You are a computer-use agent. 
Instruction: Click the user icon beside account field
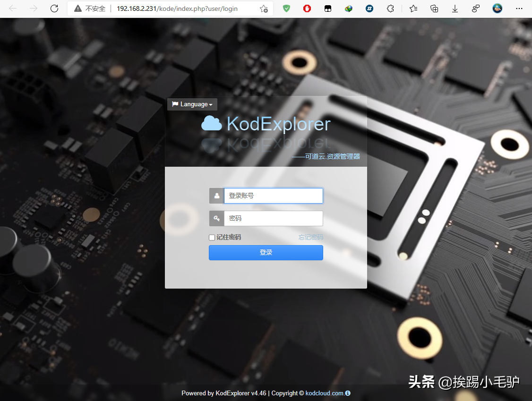pyautogui.click(x=216, y=196)
